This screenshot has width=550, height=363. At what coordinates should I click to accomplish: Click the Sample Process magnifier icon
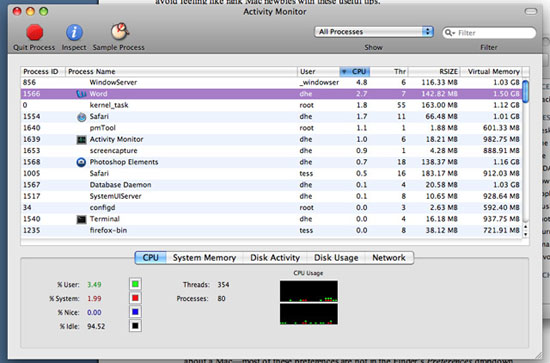(x=120, y=32)
